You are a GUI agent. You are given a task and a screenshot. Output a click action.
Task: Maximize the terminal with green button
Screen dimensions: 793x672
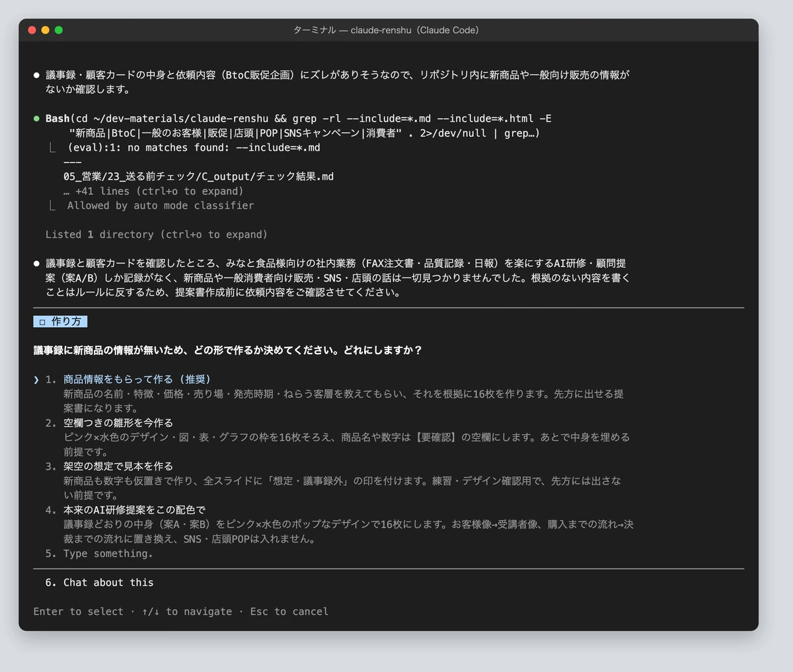pyautogui.click(x=58, y=30)
